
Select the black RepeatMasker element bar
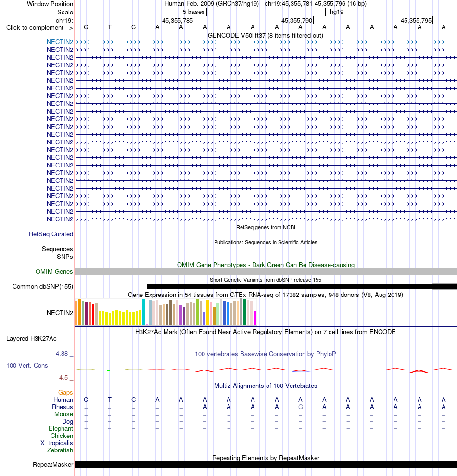pos(266,465)
